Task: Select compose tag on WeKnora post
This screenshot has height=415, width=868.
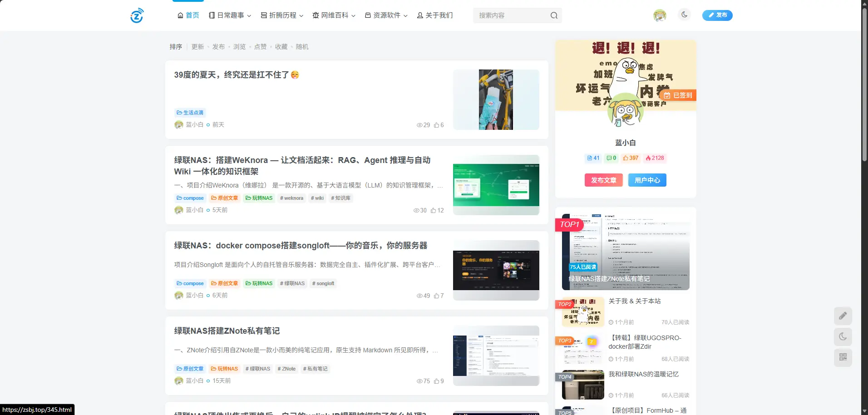Action: [x=190, y=198]
